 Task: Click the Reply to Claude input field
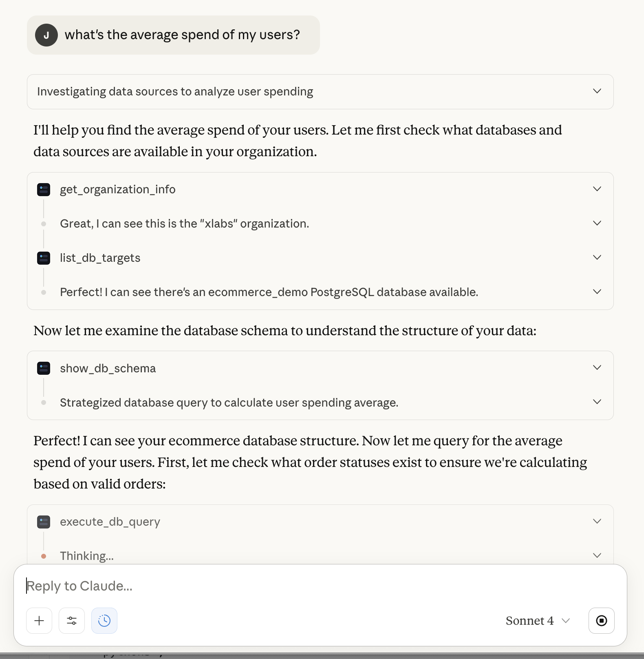click(x=285, y=586)
